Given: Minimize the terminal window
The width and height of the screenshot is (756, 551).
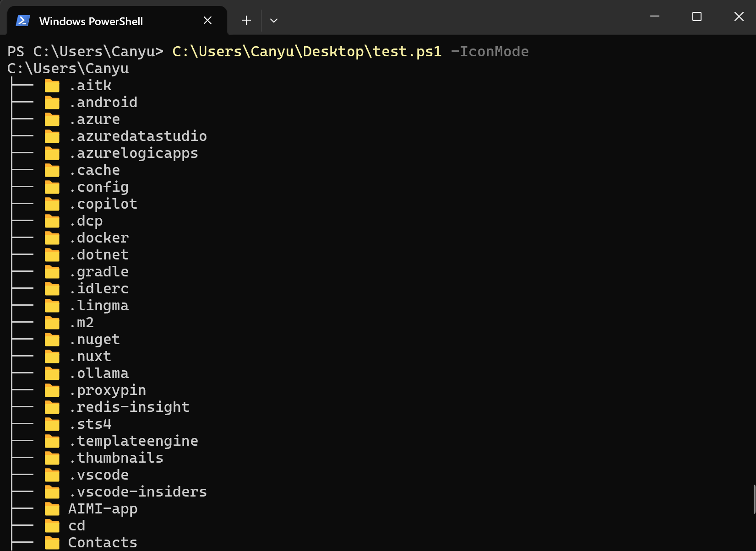Looking at the screenshot, I should pos(655,16).
